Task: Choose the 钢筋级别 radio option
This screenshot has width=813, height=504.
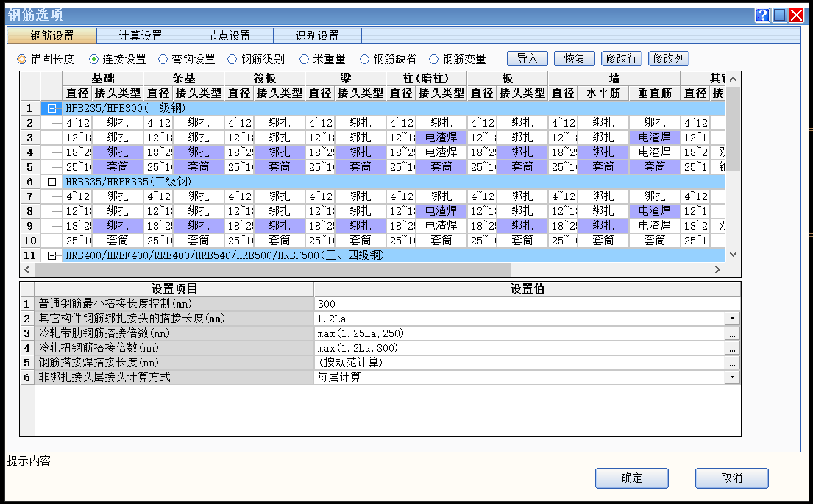Action: pyautogui.click(x=256, y=60)
